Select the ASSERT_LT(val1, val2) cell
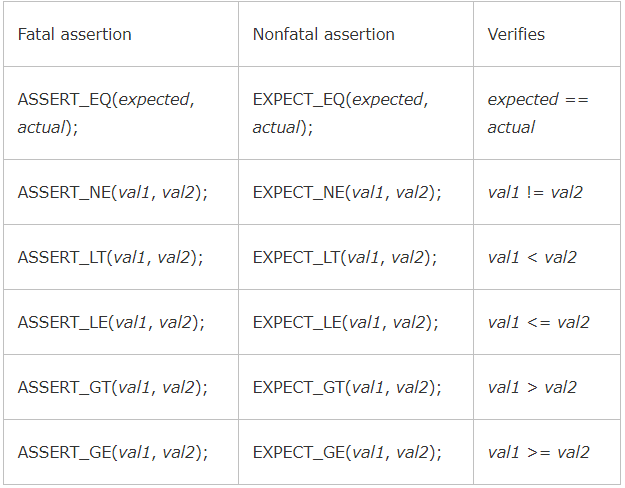Image resolution: width=625 pixels, height=488 pixels. click(111, 257)
